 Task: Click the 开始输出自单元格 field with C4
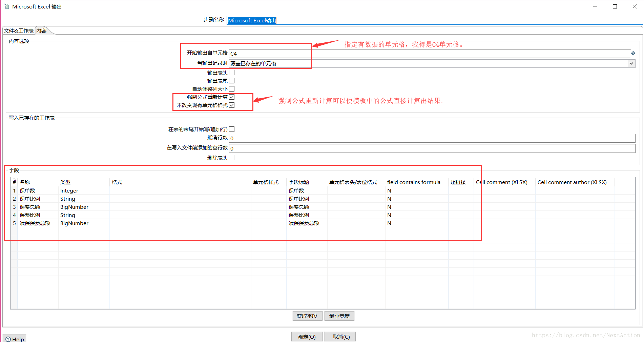(x=430, y=54)
